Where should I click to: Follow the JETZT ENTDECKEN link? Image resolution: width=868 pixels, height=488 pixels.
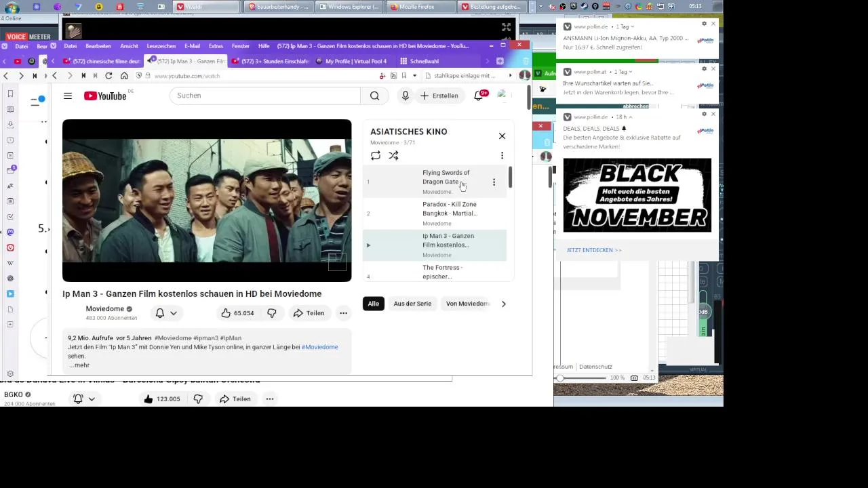[594, 250]
